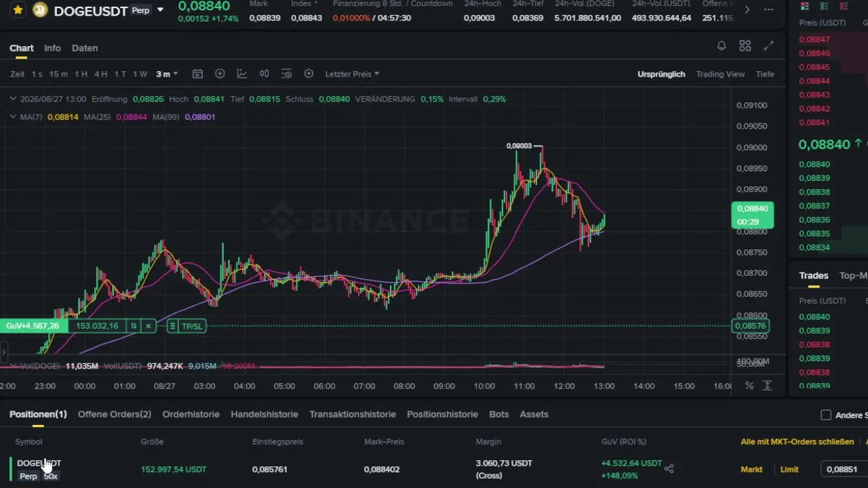Open the Assets tab
The height and width of the screenshot is (488, 868).
[534, 414]
